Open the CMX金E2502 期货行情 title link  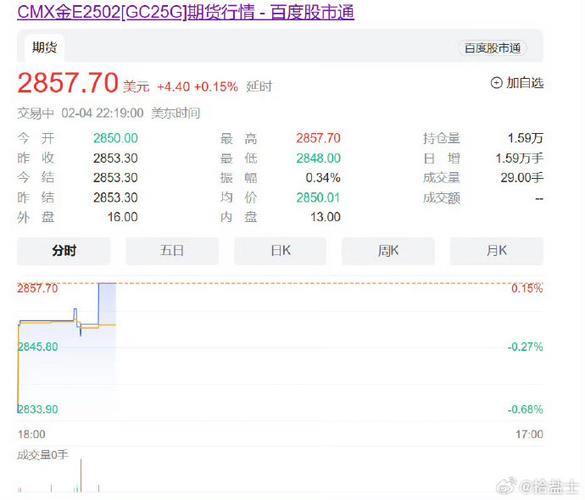coord(185,12)
